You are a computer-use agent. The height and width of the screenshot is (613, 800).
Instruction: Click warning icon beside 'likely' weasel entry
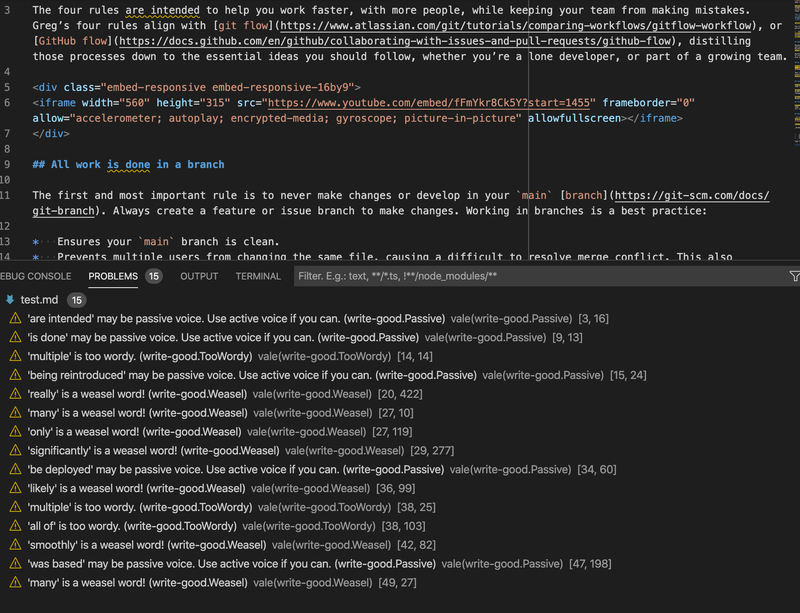coord(15,488)
